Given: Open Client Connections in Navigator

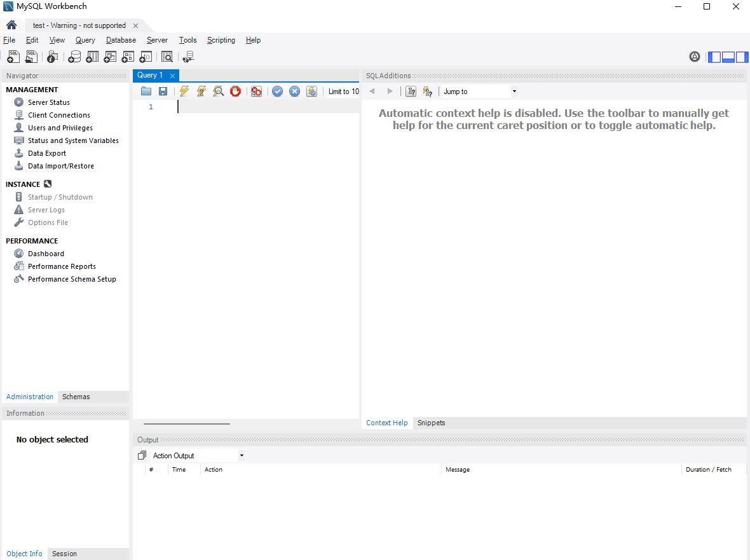Looking at the screenshot, I should 59,115.
